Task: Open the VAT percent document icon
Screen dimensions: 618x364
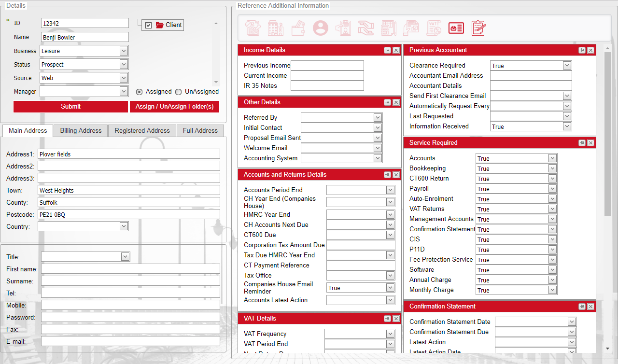Action: (x=434, y=28)
